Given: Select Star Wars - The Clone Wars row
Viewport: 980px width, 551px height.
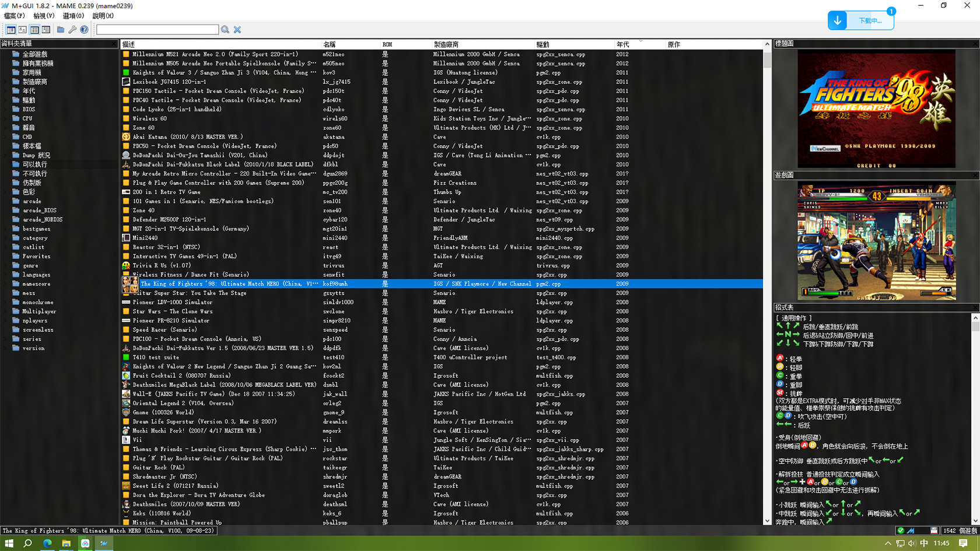Looking at the screenshot, I should 442,311.
